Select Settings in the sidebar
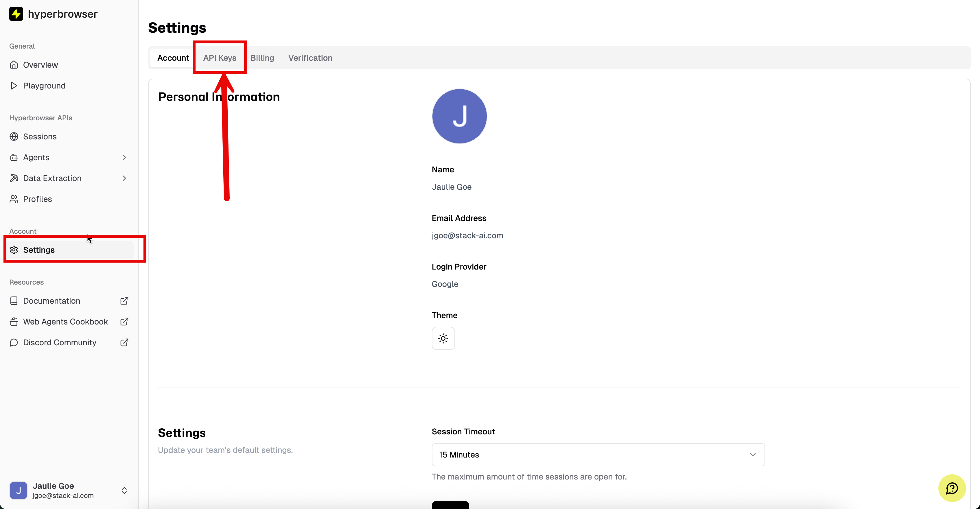This screenshot has width=980, height=509. 39,250
